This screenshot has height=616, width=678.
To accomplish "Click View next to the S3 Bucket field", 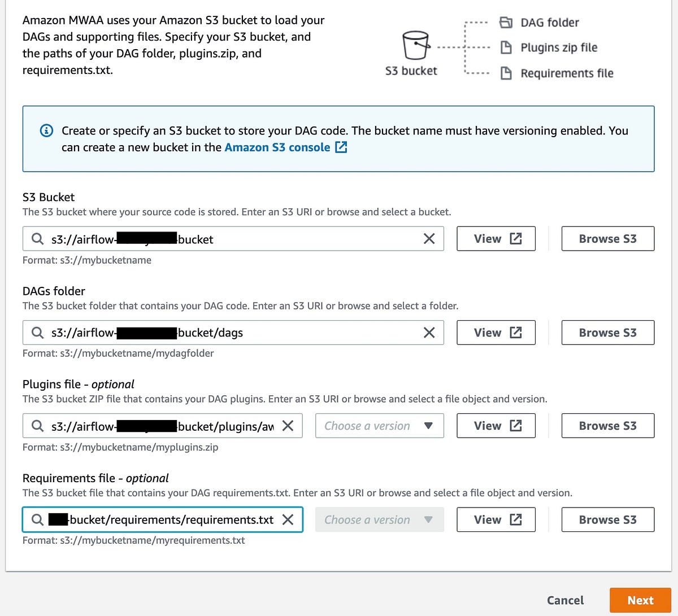I will (x=496, y=238).
